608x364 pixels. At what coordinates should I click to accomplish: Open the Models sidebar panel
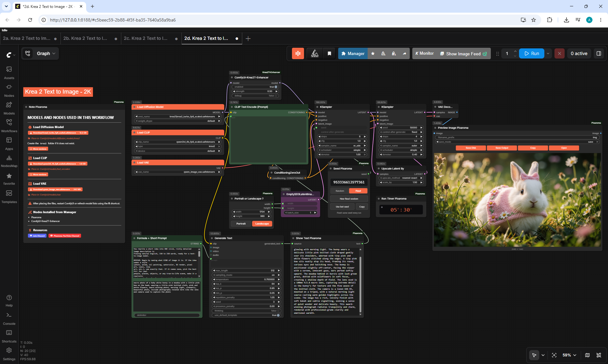click(9, 108)
